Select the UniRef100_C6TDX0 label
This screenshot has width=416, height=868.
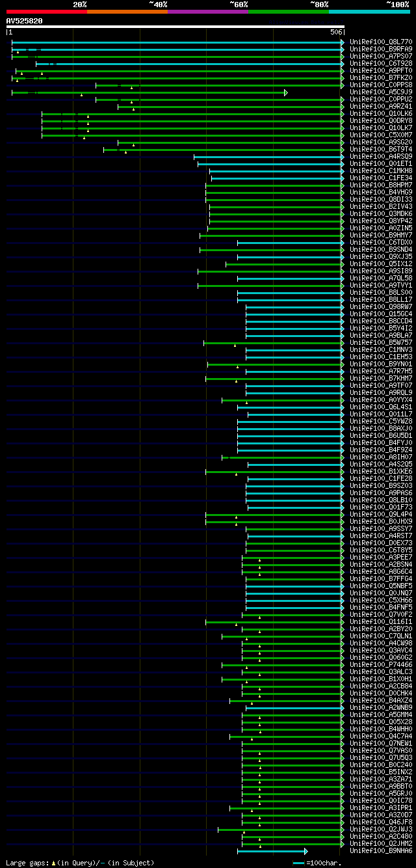tap(381, 243)
